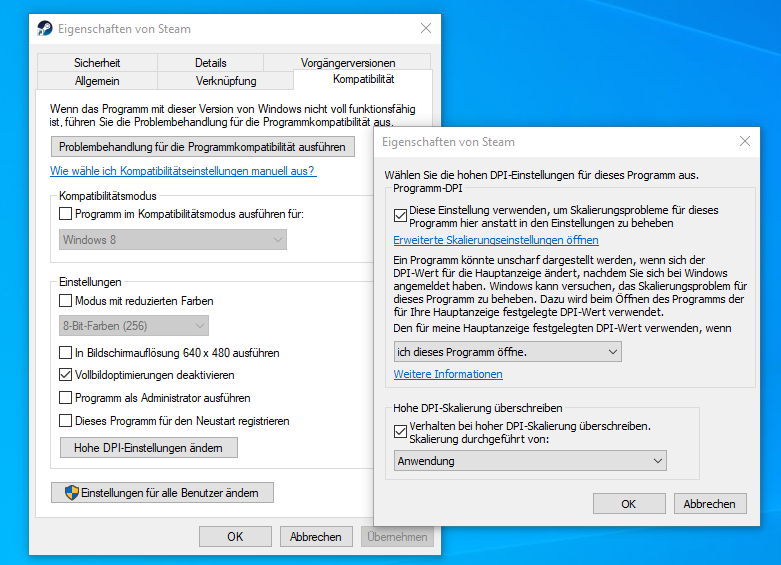The width and height of the screenshot is (781, 565).
Task: Open the 'ich dieses Programm öffne' dropdown
Action: pos(507,352)
